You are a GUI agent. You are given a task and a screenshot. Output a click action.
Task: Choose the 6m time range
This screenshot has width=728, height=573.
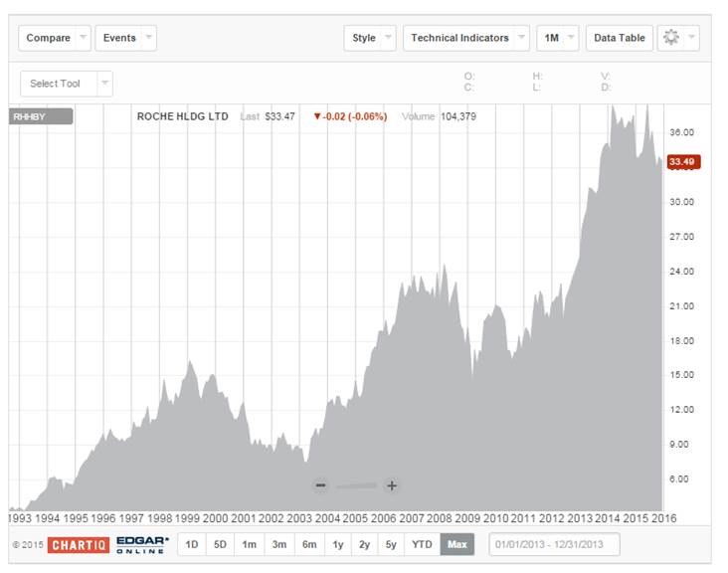309,544
